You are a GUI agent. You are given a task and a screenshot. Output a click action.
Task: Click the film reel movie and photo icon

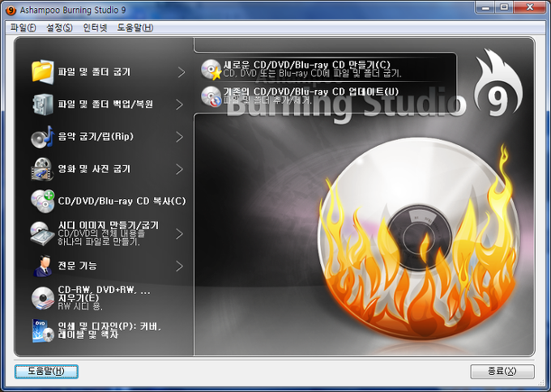point(42,169)
